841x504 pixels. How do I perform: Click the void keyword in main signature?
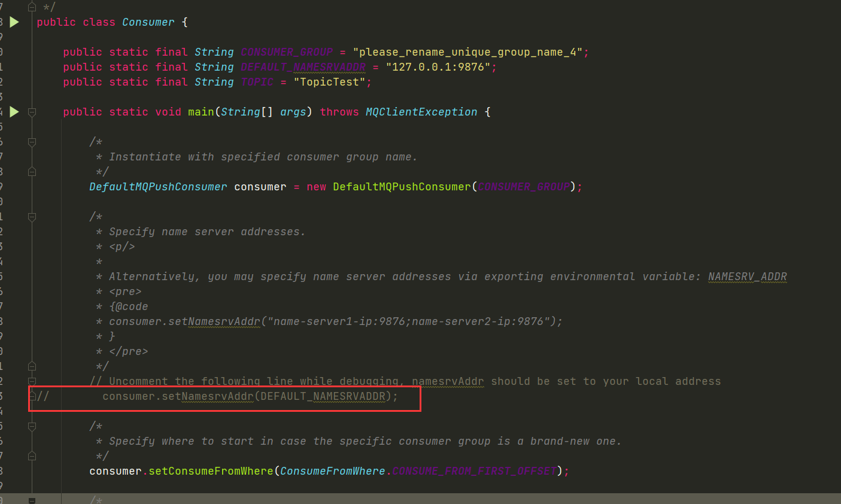[x=168, y=112]
